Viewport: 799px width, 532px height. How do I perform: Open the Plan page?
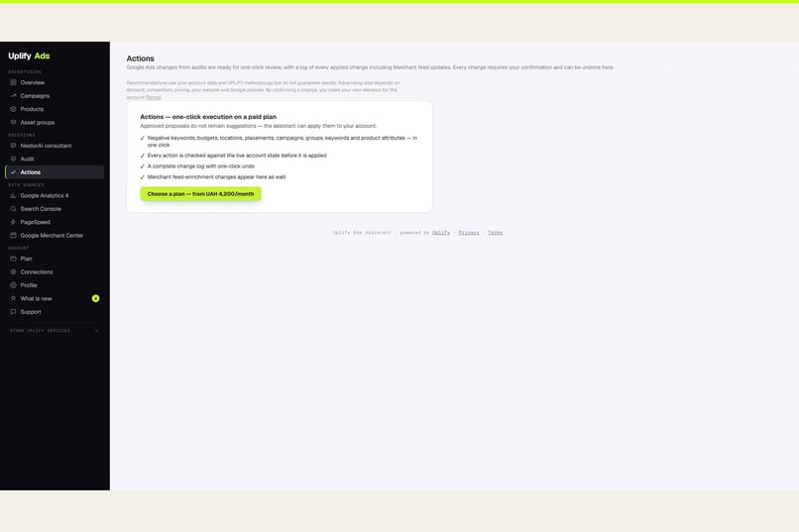point(55,259)
